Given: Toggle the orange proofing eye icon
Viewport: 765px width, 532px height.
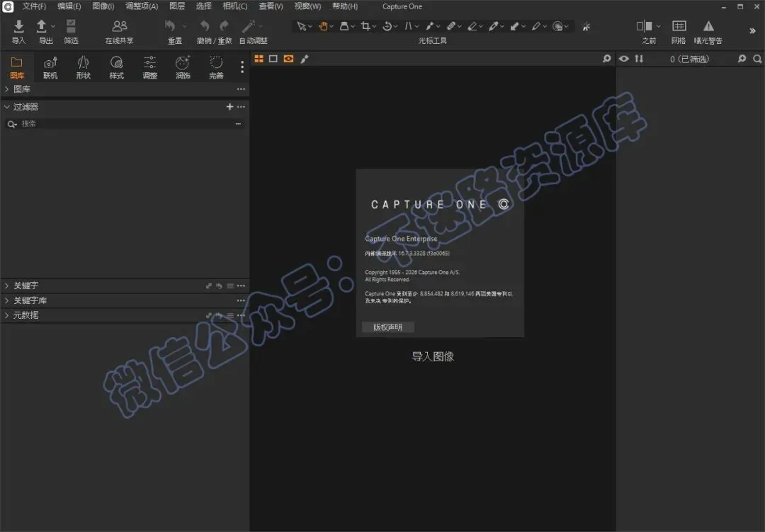Looking at the screenshot, I should click(288, 59).
